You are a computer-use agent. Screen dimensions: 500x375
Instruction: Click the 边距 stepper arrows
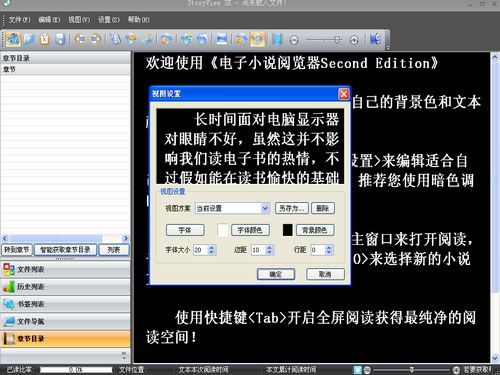269,250
